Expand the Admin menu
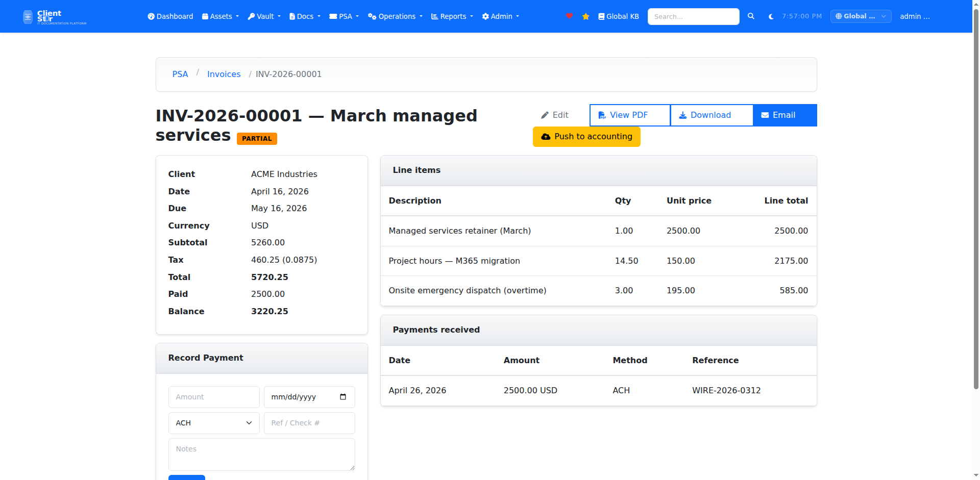The width and height of the screenshot is (980, 480). 501,16
